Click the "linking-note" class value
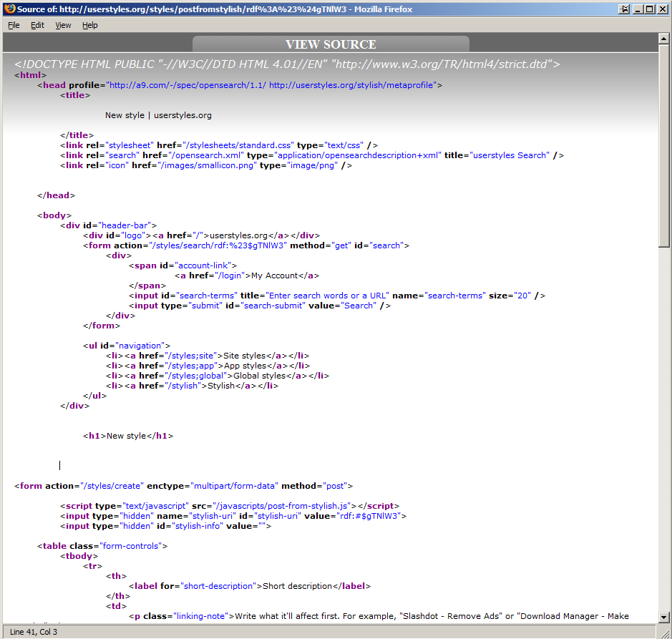Screen dimensions: 672x639 201,616
